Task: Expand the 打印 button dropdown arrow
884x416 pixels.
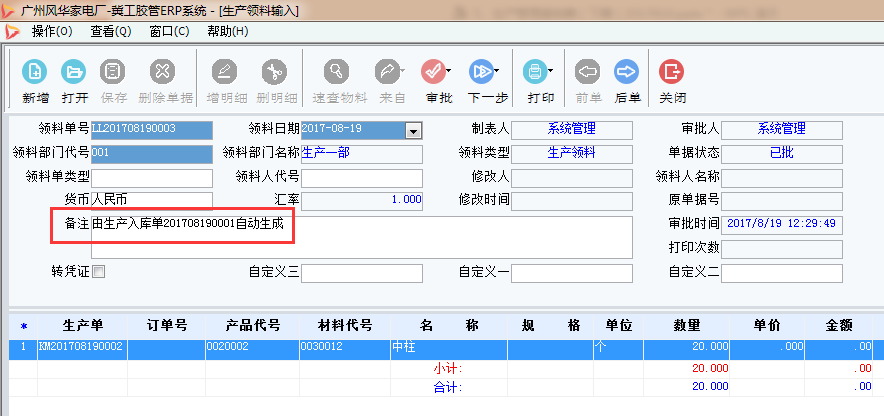Action: pyautogui.click(x=551, y=72)
